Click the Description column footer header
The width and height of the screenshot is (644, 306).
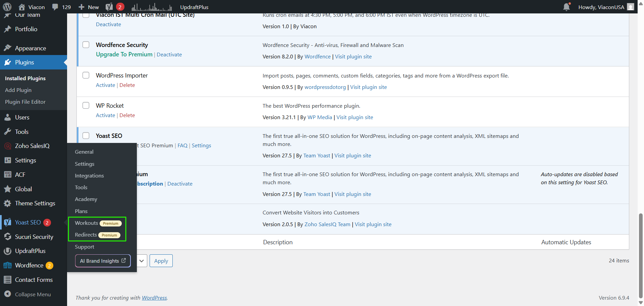coord(278,242)
